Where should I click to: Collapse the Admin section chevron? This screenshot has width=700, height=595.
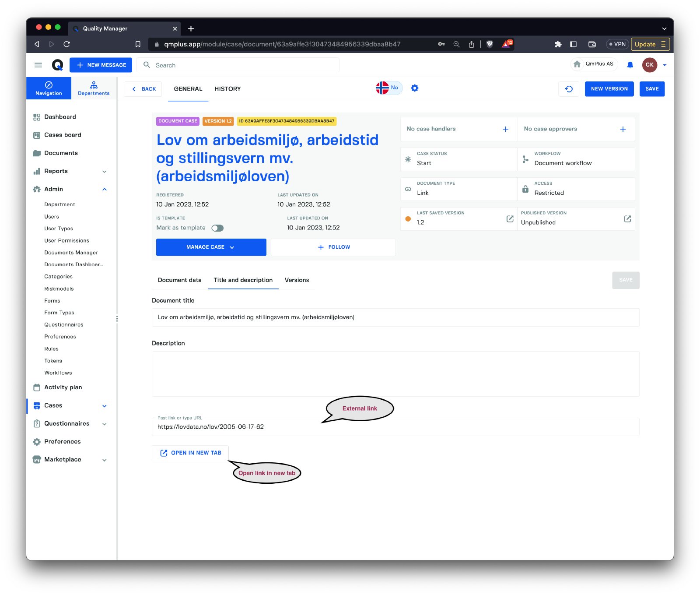pyautogui.click(x=105, y=190)
